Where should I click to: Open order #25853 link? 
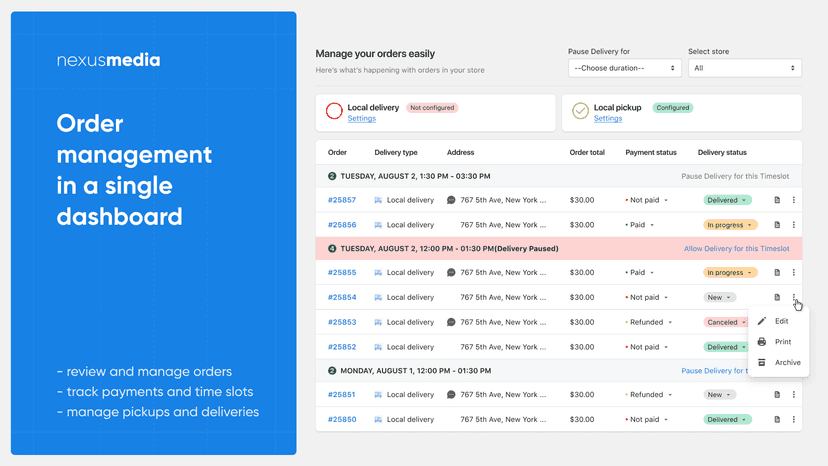[x=342, y=322]
